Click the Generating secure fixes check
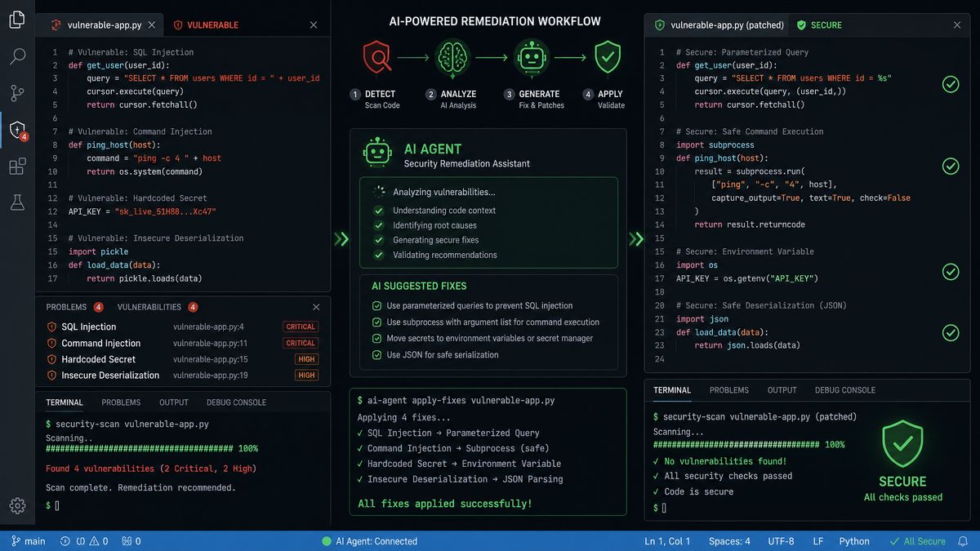Viewport: 980px width, 551px height. point(378,240)
